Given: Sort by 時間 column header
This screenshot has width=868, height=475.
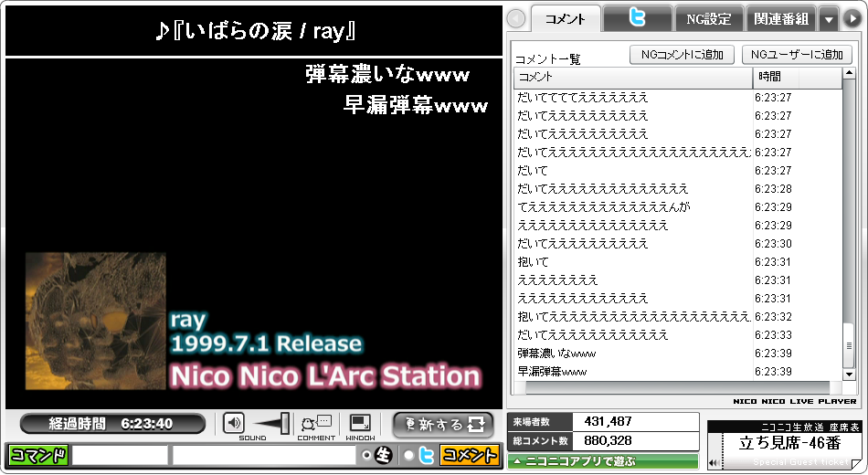Looking at the screenshot, I should tap(797, 78).
